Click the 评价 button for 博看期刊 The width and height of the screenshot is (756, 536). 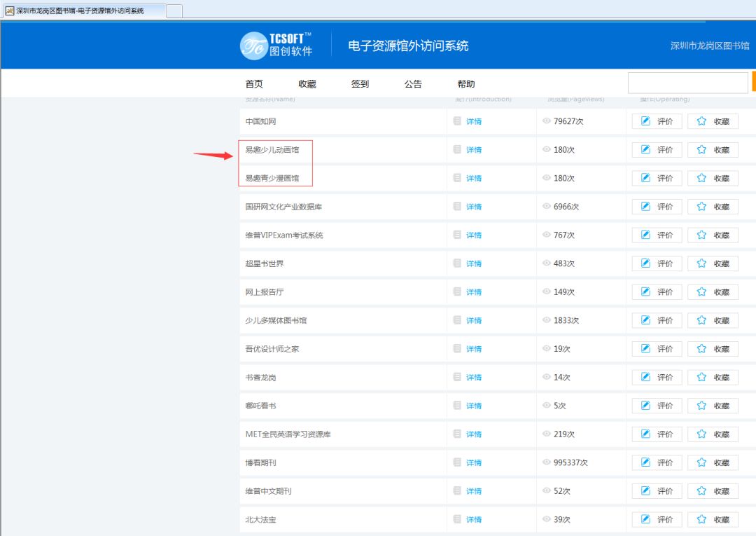pyautogui.click(x=657, y=462)
